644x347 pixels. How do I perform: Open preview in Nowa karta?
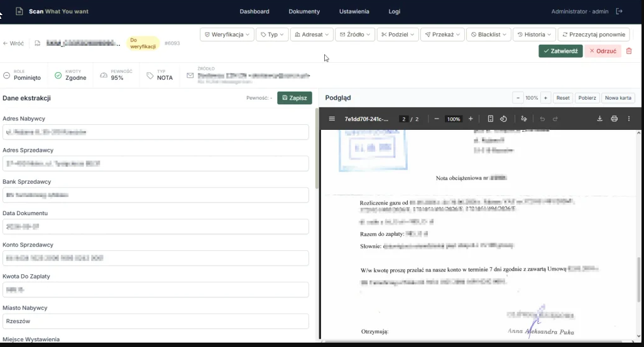point(618,98)
